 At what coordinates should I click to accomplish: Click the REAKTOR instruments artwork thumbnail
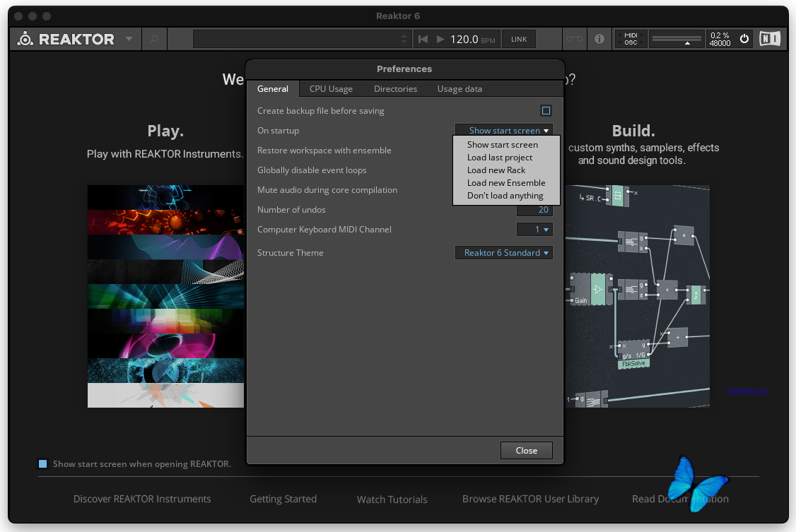pyautogui.click(x=165, y=296)
